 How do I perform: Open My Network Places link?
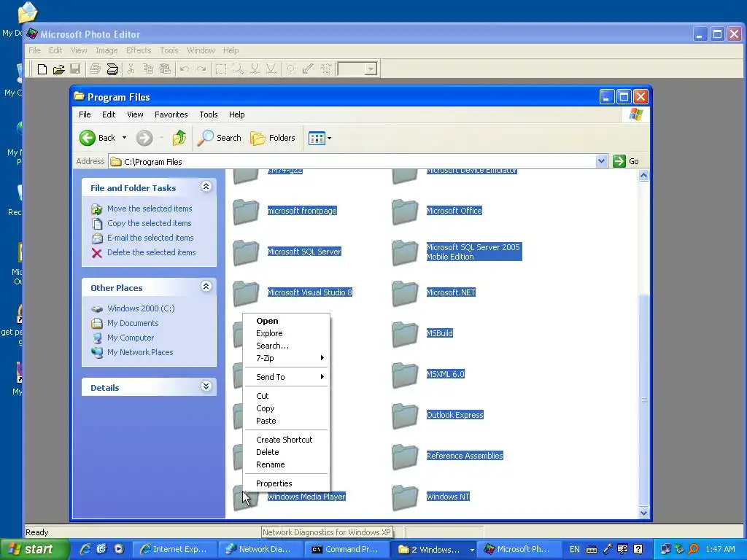click(x=140, y=353)
